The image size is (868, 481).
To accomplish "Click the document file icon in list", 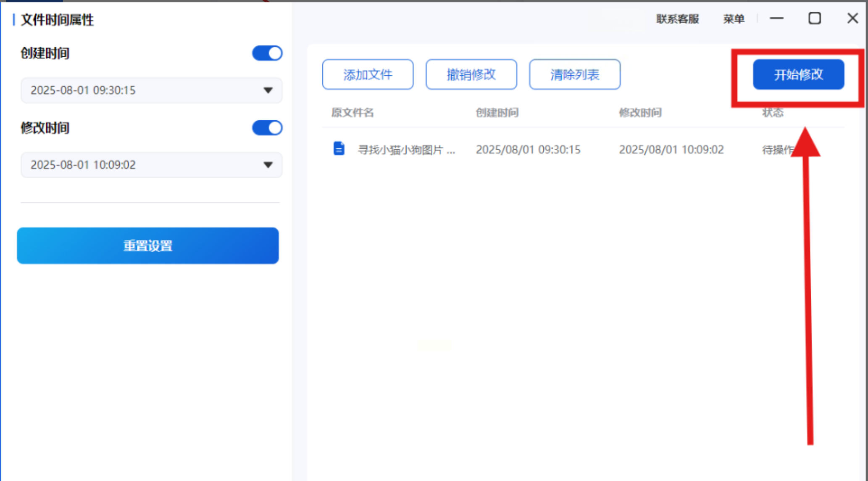I will [x=339, y=149].
